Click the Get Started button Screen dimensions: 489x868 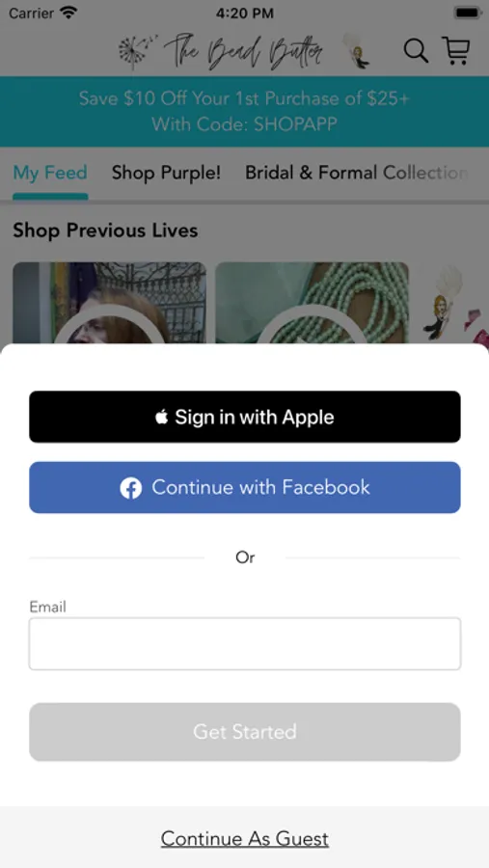click(245, 732)
